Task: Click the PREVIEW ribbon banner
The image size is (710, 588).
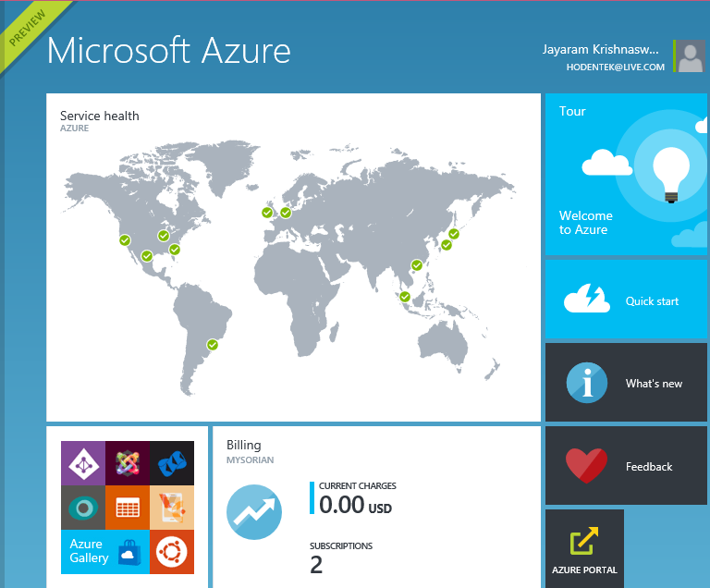Action: click(x=27, y=28)
